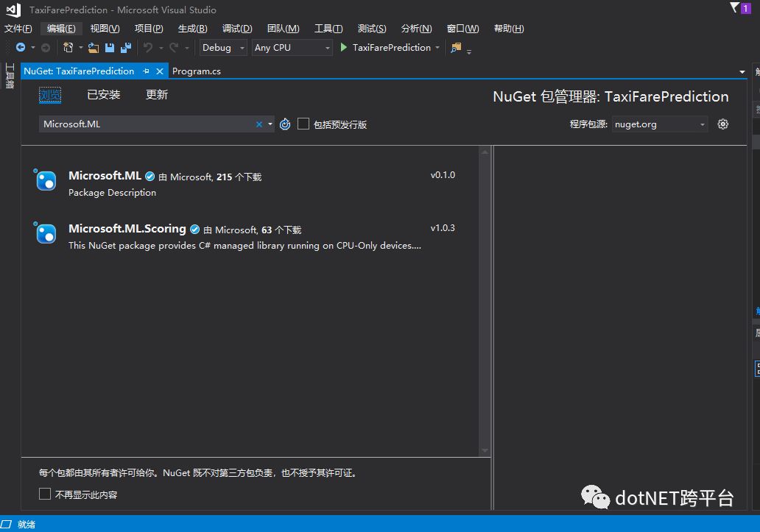The image size is (760, 532).
Task: Expand the New Project dropdown arrow
Action: (x=80, y=47)
